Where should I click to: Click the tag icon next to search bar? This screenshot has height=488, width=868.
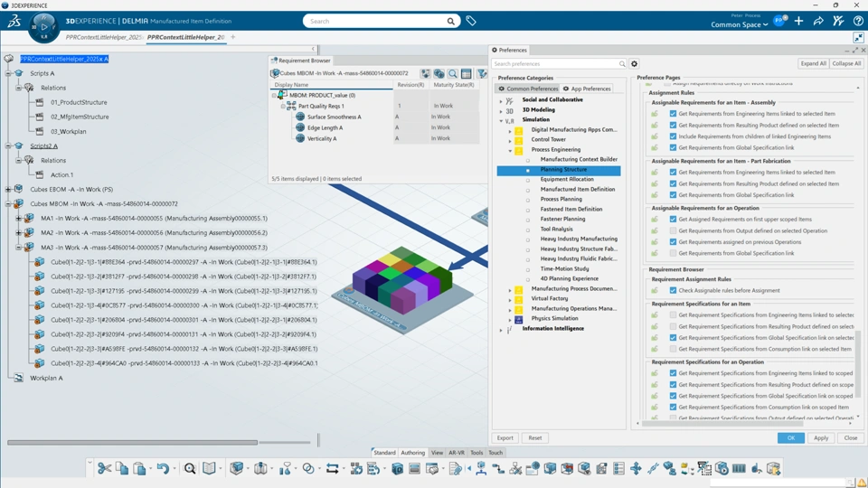click(471, 21)
